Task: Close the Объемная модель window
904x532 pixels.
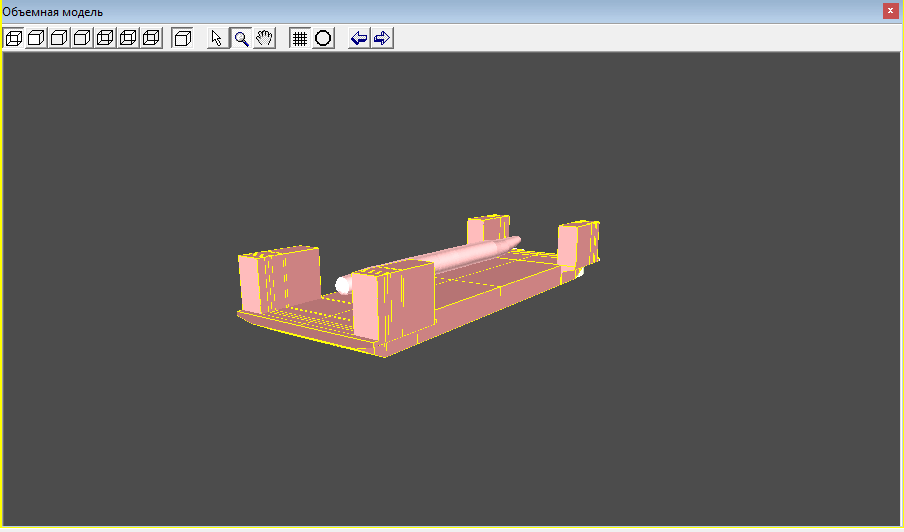Action: (x=890, y=11)
